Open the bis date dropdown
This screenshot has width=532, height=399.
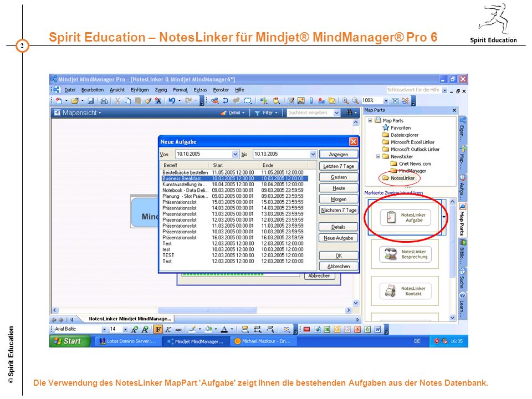pos(313,155)
